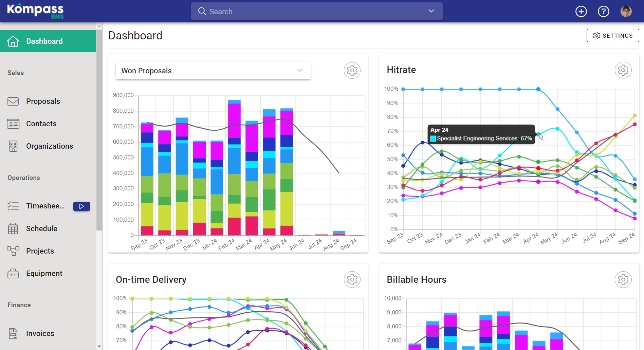Viewport: 644px width, 350px height.
Task: Click the Apr 24 Specialist Engineering data point
Action: [x=538, y=134]
